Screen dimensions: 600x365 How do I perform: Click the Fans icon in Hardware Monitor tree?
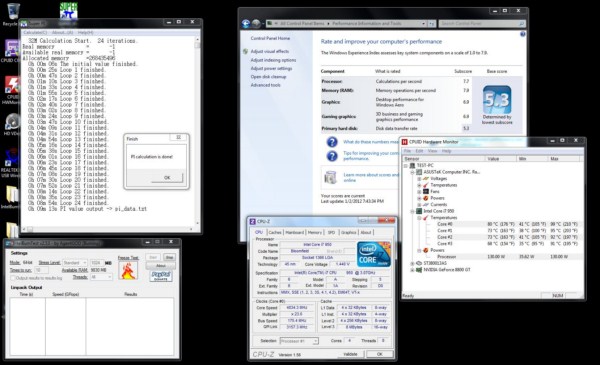(x=426, y=191)
